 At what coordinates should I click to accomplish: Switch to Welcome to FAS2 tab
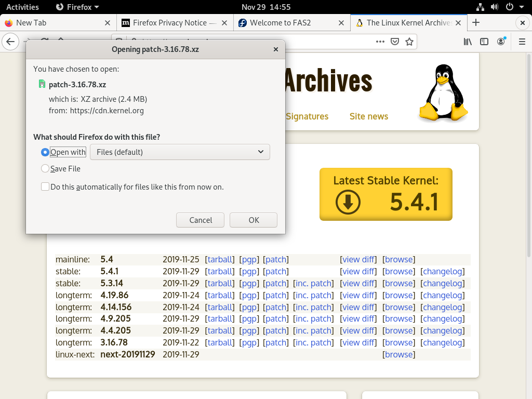point(292,23)
